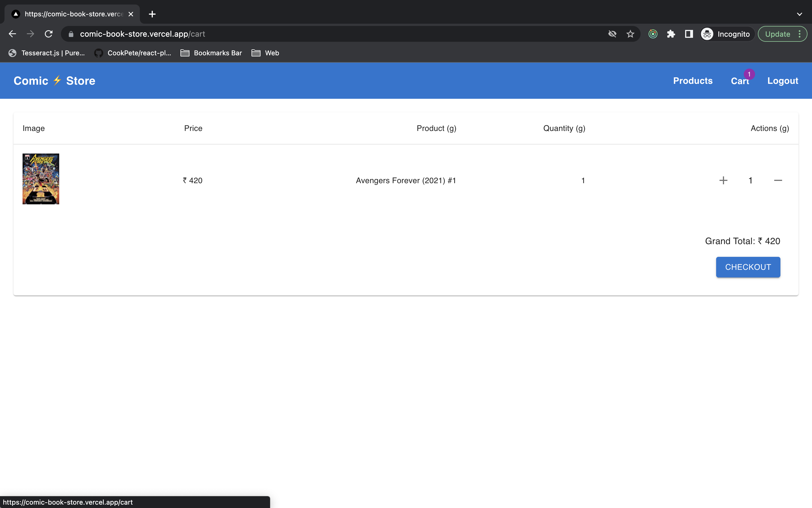The width and height of the screenshot is (812, 508).
Task: Open a new tab with plus button
Action: coord(152,14)
